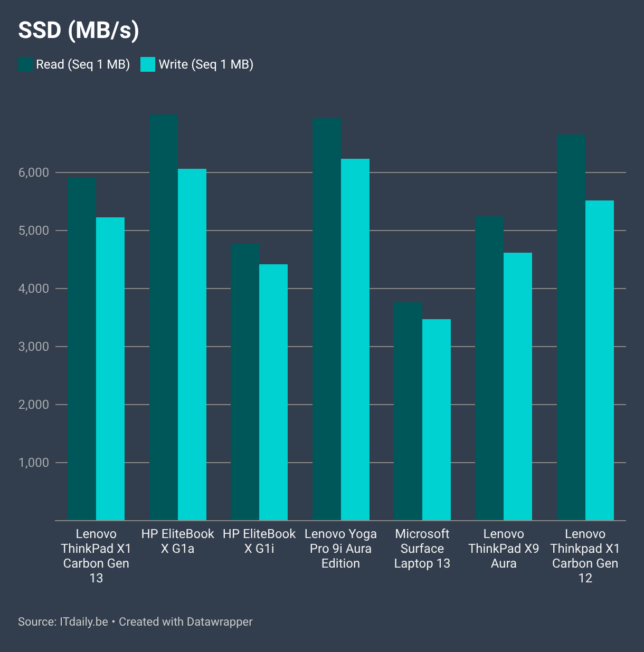Select the ThinkPad X9 Aura Read bar
The width and height of the screenshot is (644, 652).
[x=489, y=368]
